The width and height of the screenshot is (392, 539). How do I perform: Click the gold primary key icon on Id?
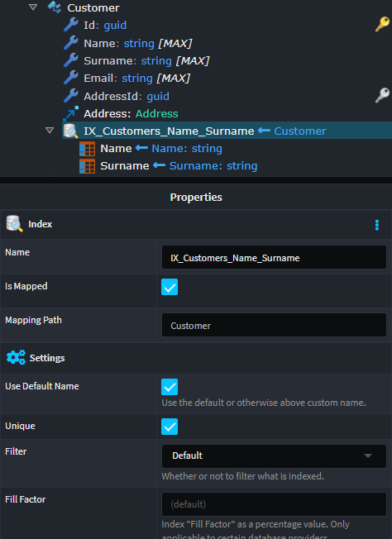point(382,25)
